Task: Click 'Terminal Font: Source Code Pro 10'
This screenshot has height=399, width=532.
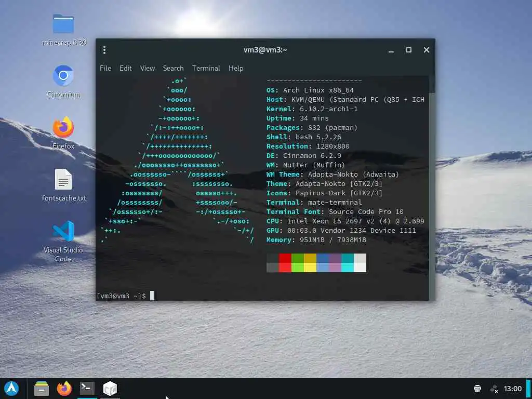Action: click(x=335, y=212)
